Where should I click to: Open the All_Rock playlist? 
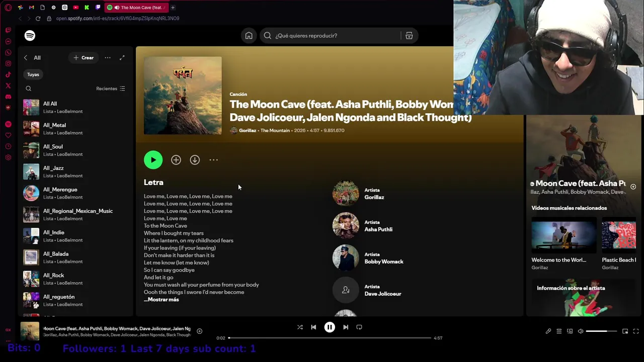click(x=75, y=279)
